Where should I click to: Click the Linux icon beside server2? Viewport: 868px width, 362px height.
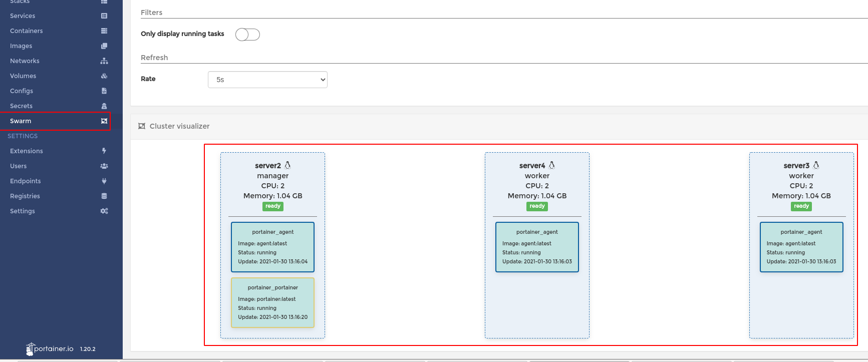[x=287, y=165]
